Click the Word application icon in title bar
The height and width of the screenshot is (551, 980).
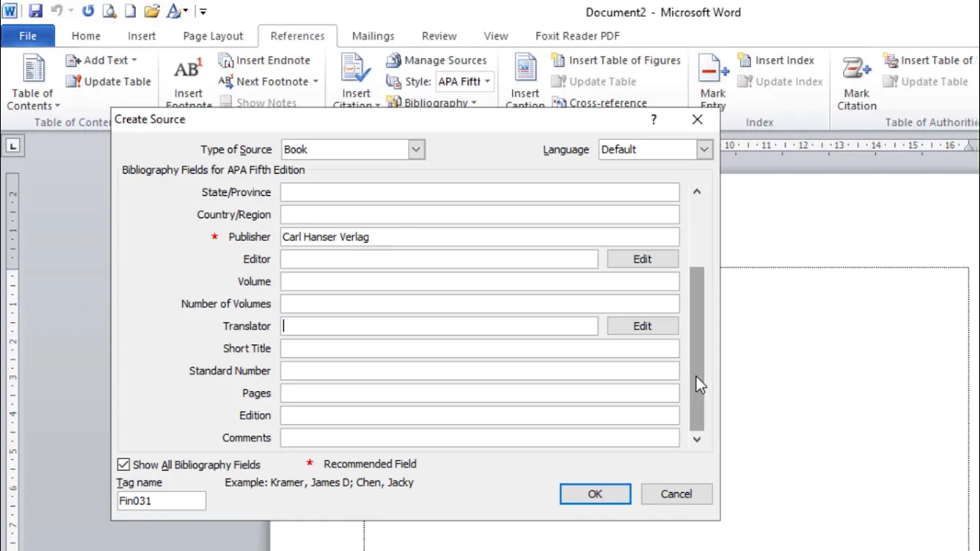11,11
